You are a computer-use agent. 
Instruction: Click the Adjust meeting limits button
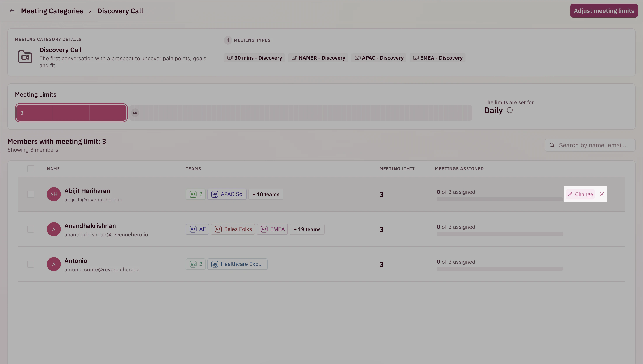604,10
